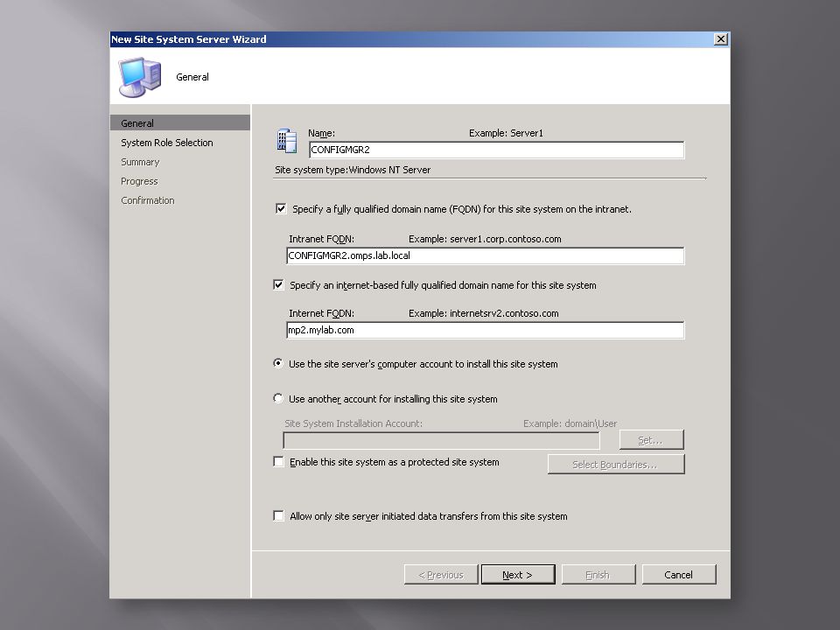Close the New Site System Server Wizard
The width and height of the screenshot is (840, 630).
(x=721, y=39)
